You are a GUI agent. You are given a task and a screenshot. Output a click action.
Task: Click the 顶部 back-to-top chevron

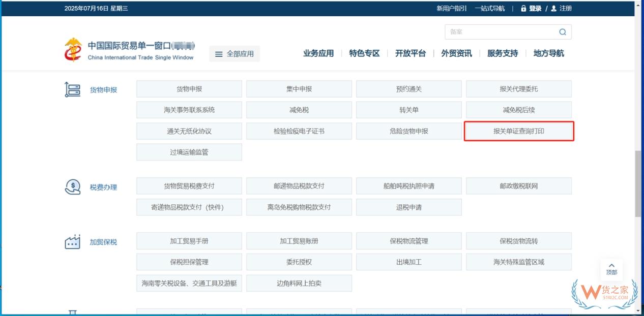(x=611, y=265)
